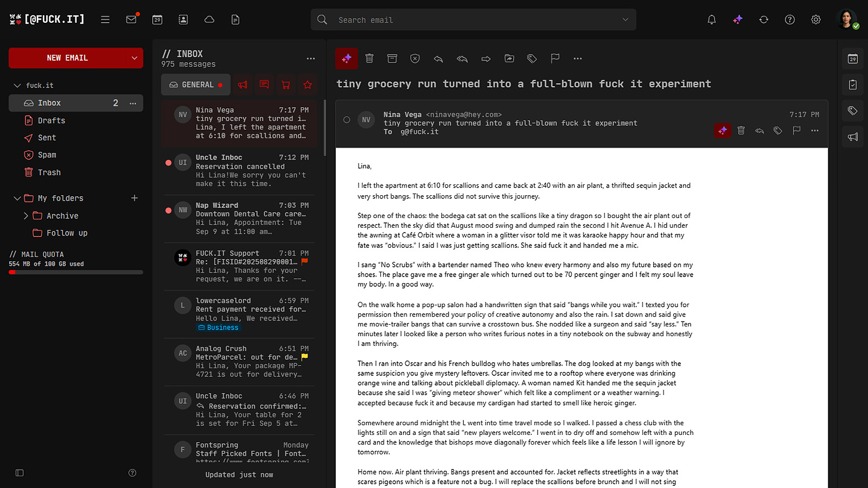Open the contacts icon in top bar
Screen dimensions: 868x488
tap(183, 20)
